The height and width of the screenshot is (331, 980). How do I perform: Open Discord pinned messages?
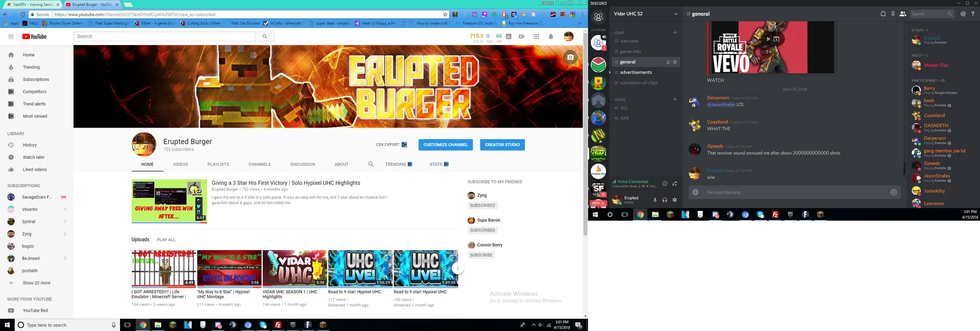[893, 14]
